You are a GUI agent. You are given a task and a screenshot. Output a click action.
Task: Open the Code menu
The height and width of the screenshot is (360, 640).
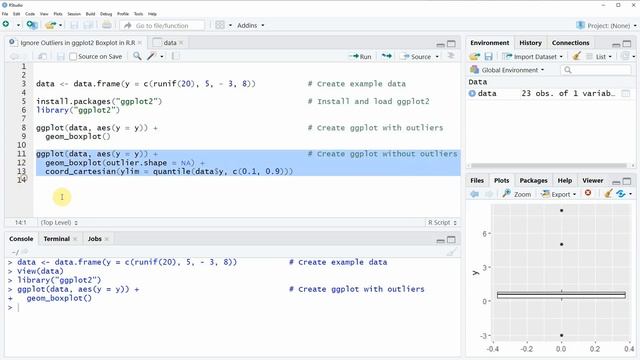pos(30,14)
